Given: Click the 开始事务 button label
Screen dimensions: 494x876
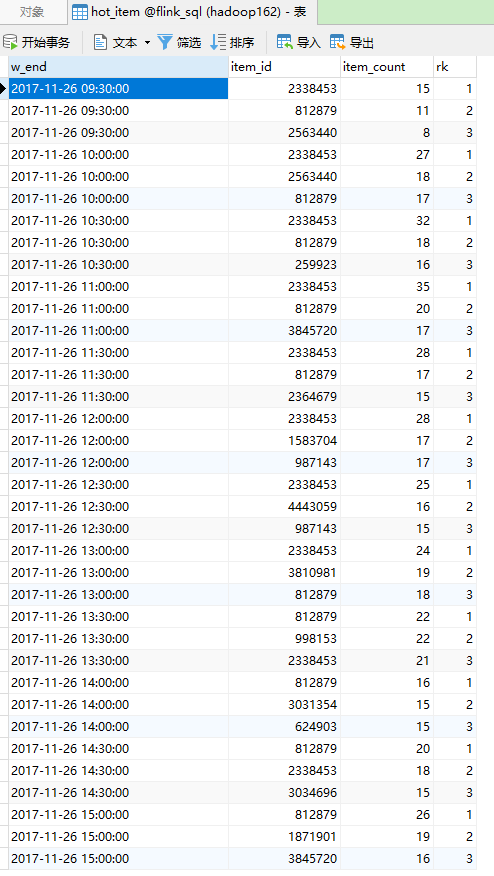Looking at the screenshot, I should click(x=46, y=42).
